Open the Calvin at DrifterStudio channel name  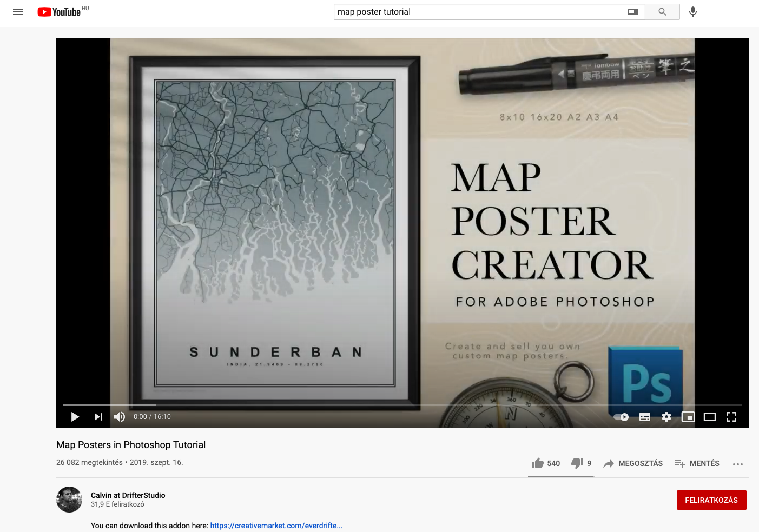[x=128, y=495]
